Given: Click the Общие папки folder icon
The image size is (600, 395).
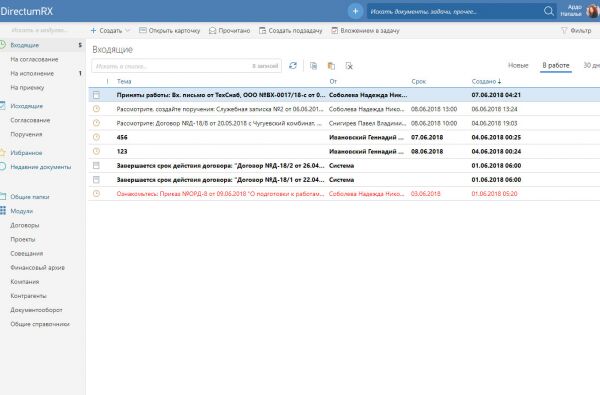Looking at the screenshot, I should pyautogui.click(x=3, y=196).
